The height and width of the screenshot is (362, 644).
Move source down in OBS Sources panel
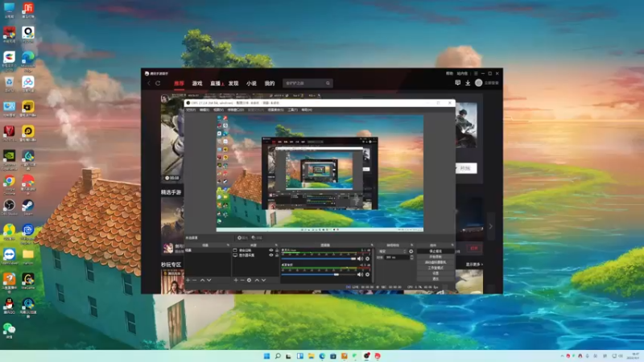264,280
